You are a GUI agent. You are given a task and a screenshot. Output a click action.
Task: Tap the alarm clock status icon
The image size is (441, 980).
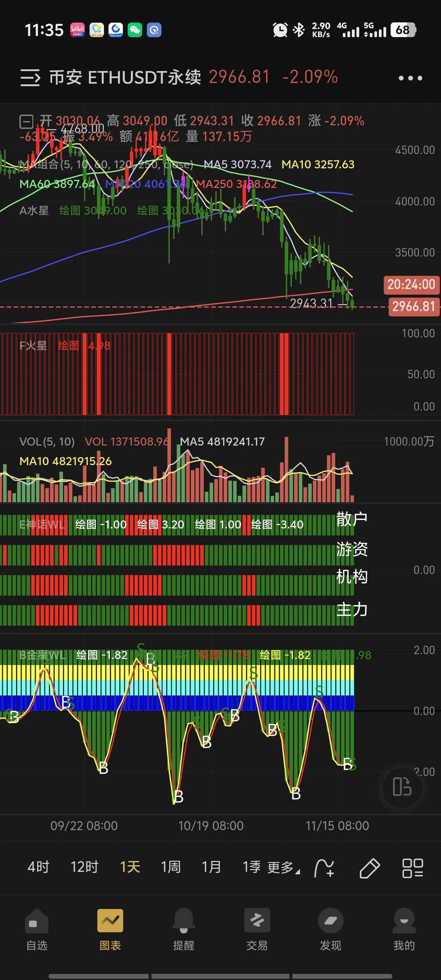pos(280,30)
